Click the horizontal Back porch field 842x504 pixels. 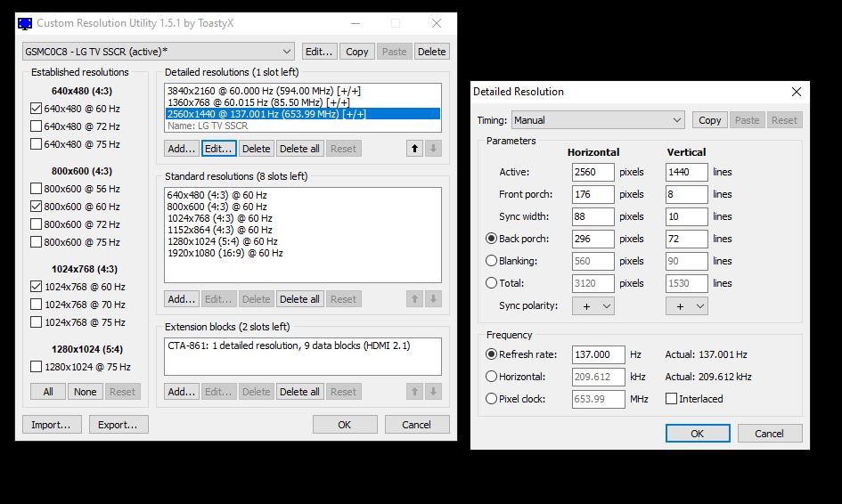[593, 239]
